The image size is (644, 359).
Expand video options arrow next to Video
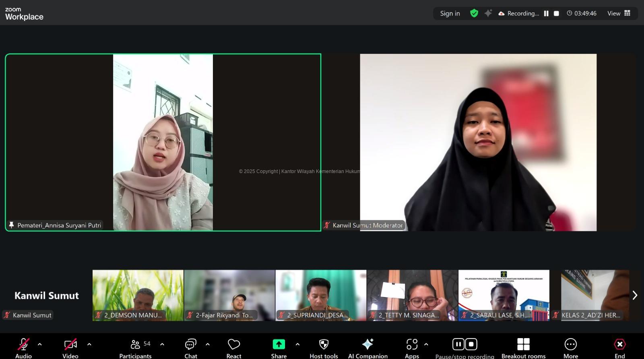click(x=89, y=345)
